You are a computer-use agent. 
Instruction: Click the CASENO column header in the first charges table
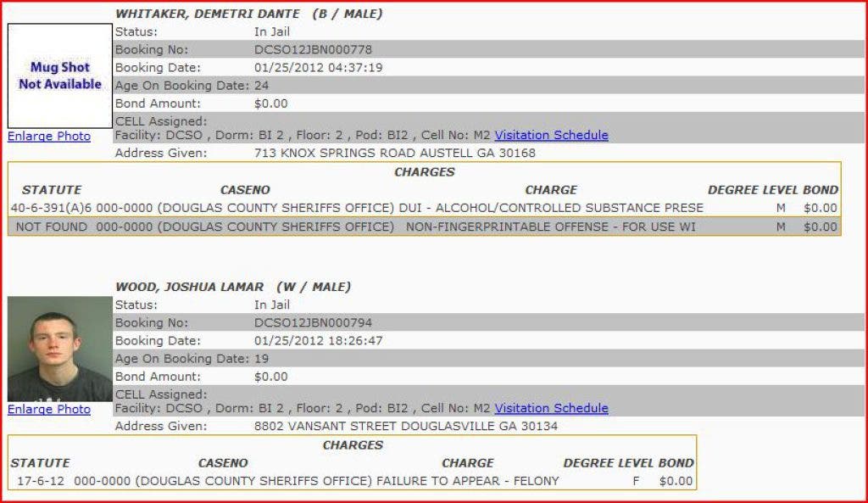245,190
